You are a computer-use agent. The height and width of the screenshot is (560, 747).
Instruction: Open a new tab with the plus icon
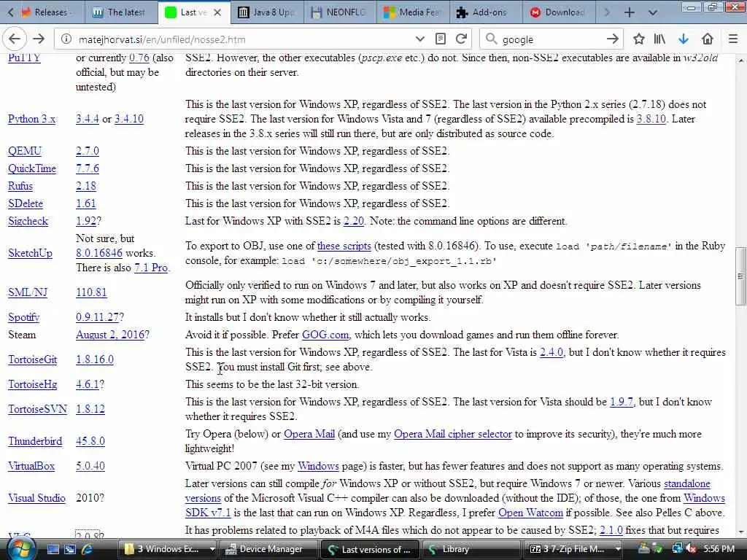click(x=630, y=12)
